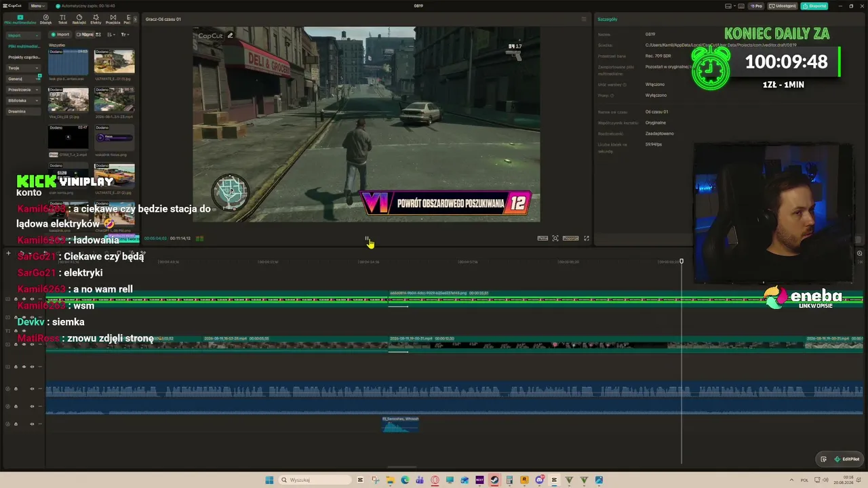This screenshot has width=868, height=488.
Task: Select the Swooshes audio clip on the timeline
Action: point(400,424)
